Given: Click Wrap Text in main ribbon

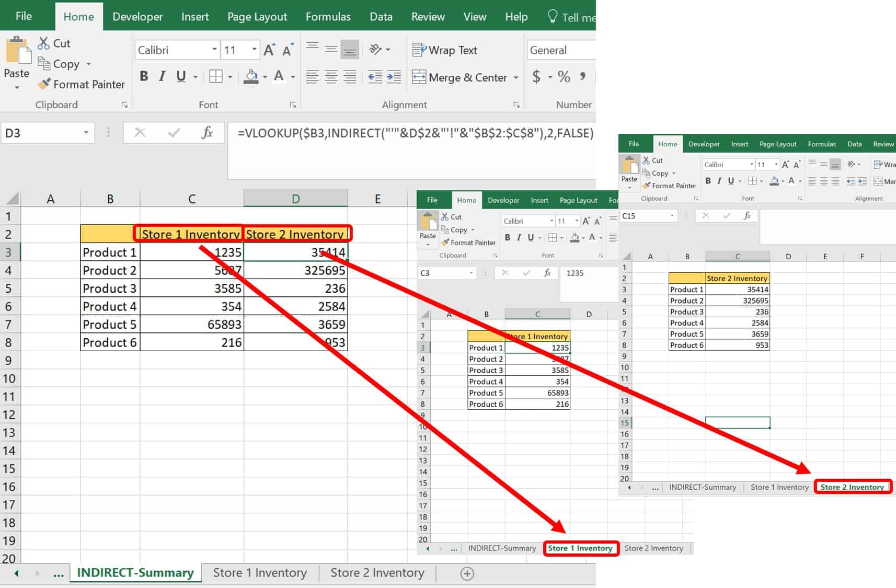Looking at the screenshot, I should coord(445,50).
